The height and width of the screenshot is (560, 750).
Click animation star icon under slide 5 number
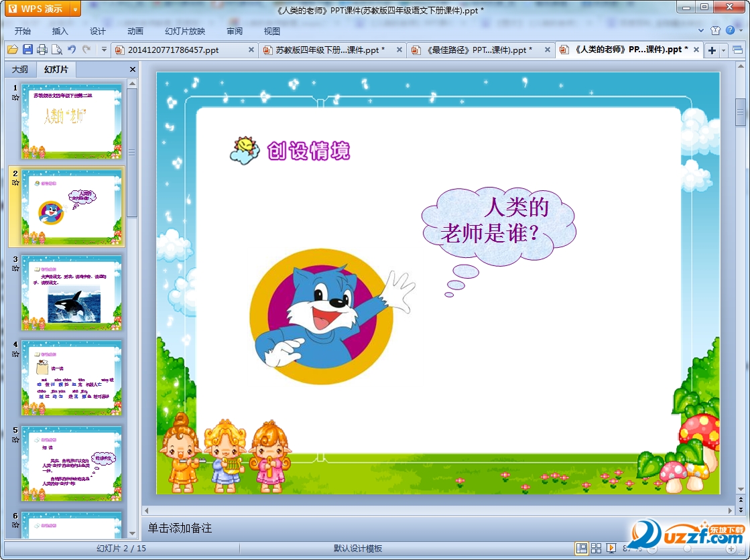click(15, 439)
